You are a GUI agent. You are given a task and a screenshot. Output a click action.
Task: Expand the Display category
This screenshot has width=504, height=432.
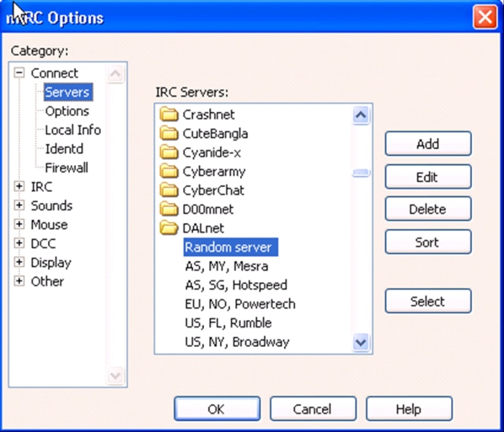tap(20, 262)
